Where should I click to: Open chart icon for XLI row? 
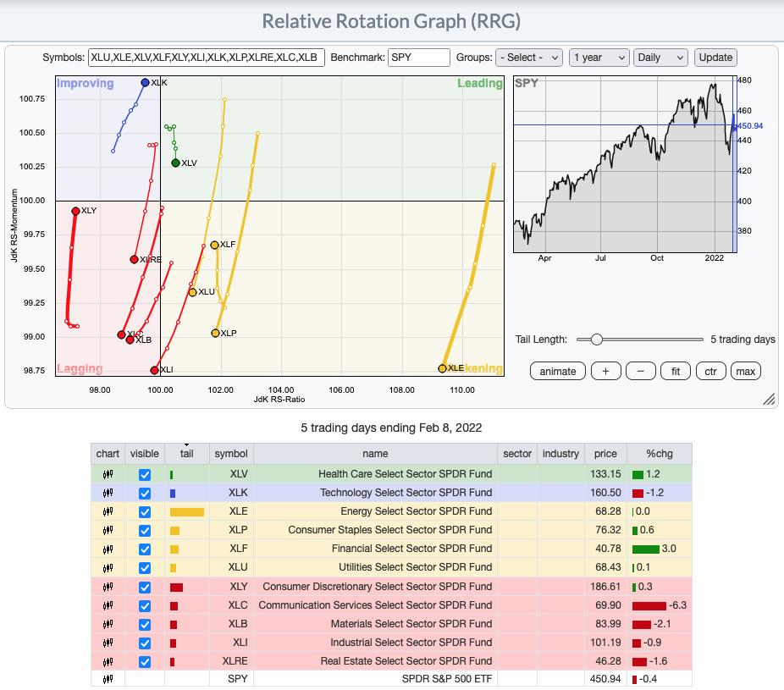tap(108, 643)
